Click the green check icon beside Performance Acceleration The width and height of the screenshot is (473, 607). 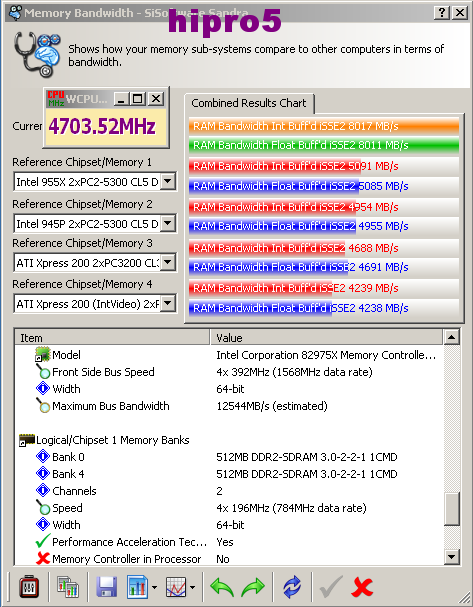[43, 541]
